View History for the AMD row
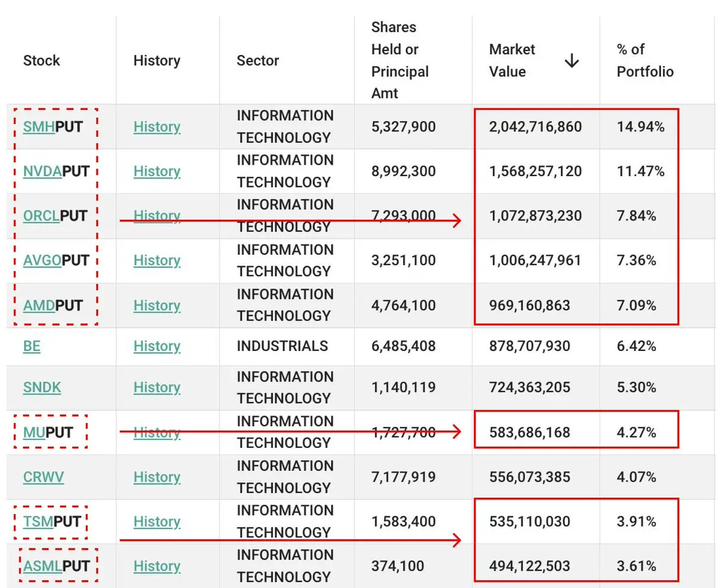716x588 pixels. (x=157, y=305)
